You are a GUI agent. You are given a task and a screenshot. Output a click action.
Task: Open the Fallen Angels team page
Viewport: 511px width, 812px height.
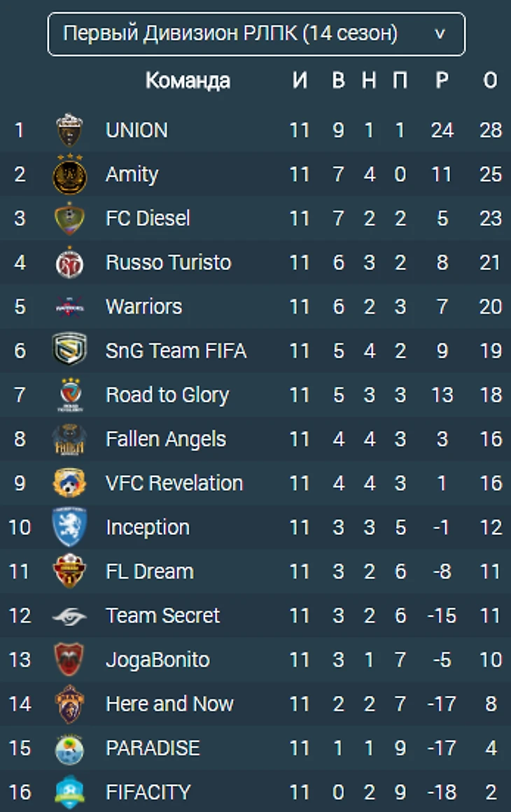coord(165,439)
